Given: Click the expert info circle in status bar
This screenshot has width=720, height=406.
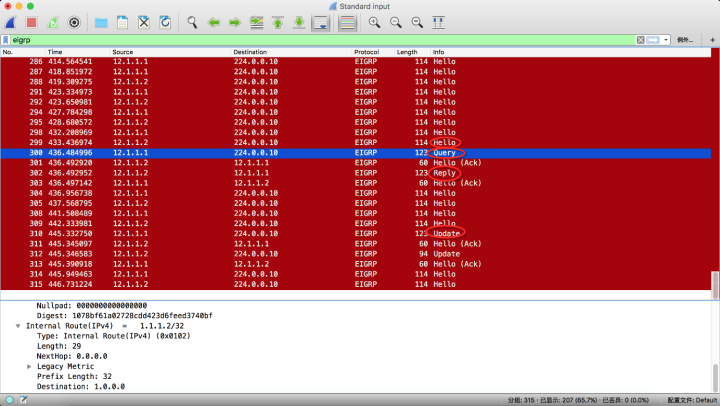Looking at the screenshot, I should (9, 400).
